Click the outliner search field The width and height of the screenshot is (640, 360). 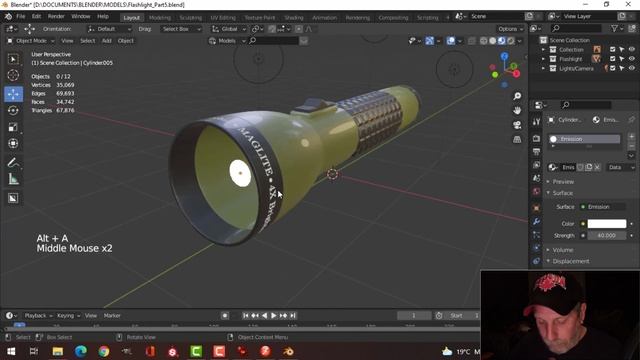pos(576,28)
